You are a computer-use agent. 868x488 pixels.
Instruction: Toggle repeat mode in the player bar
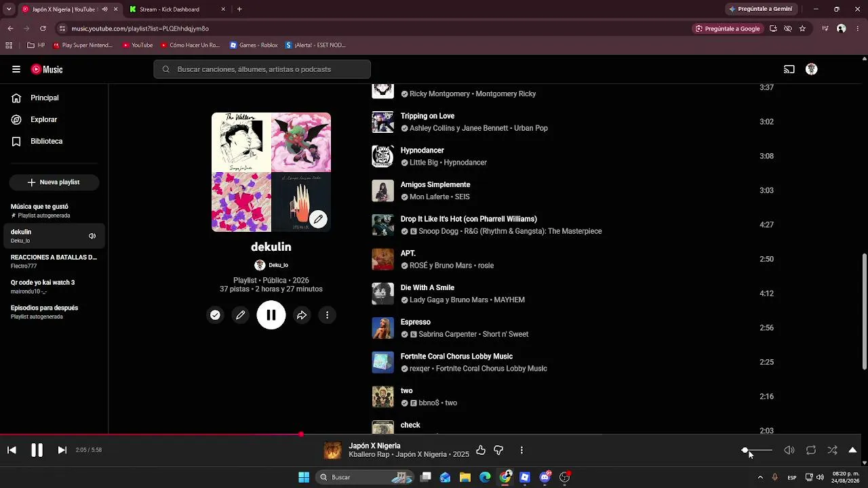pos(811,450)
